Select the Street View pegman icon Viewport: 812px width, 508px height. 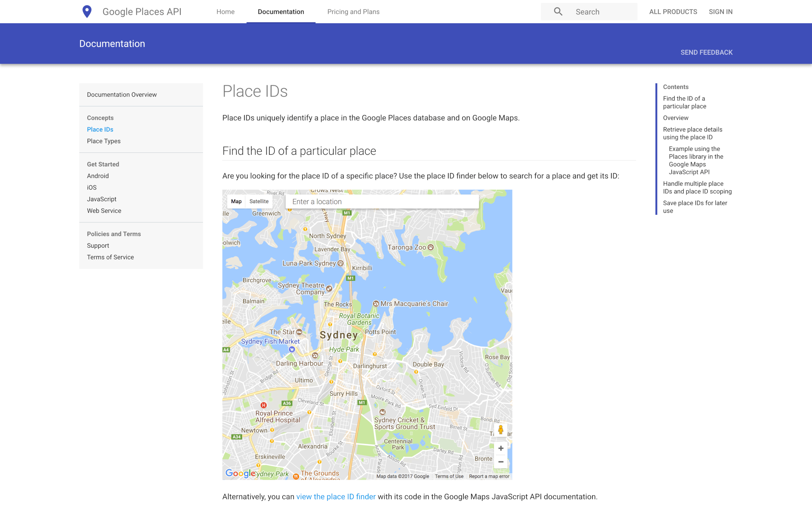pos(501,430)
